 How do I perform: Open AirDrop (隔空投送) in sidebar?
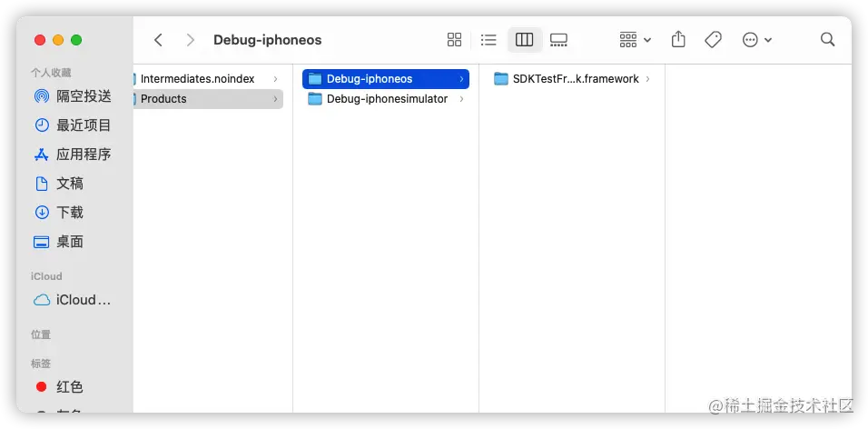(72, 95)
